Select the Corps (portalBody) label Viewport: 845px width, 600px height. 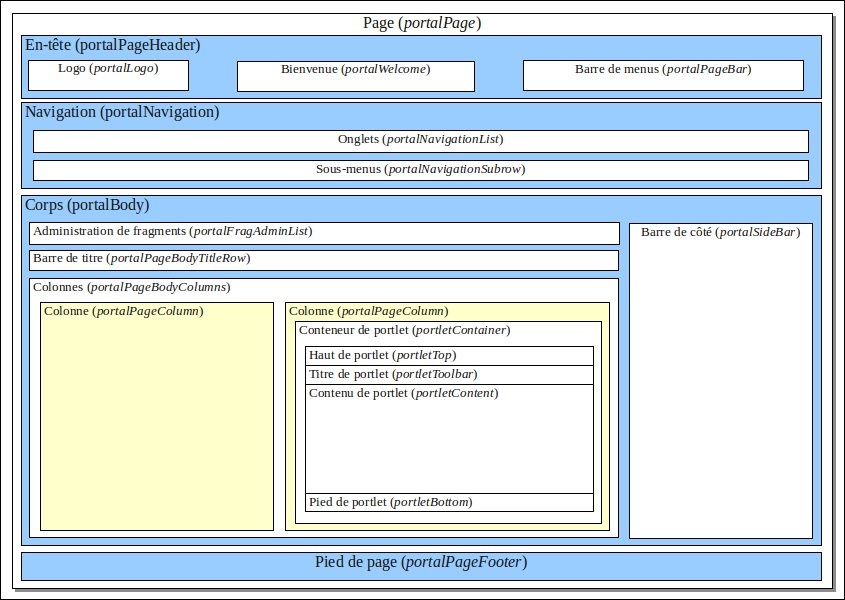(86, 205)
